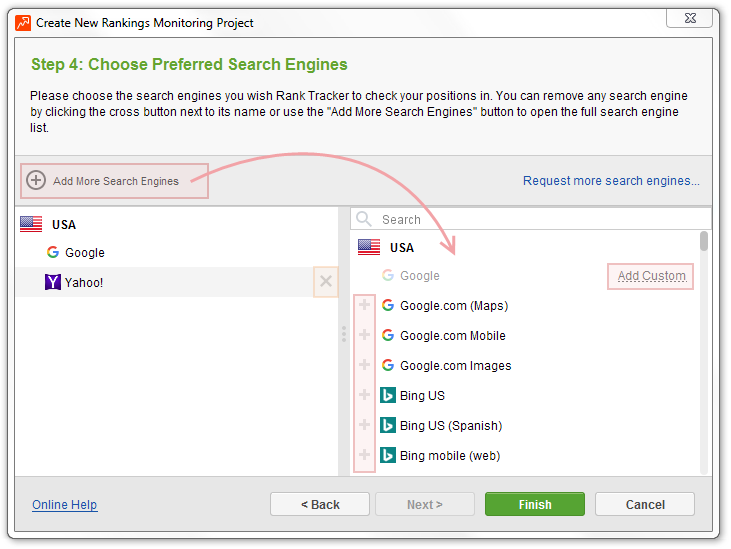Click the Next > button
The height and width of the screenshot is (549, 731).
click(x=425, y=504)
